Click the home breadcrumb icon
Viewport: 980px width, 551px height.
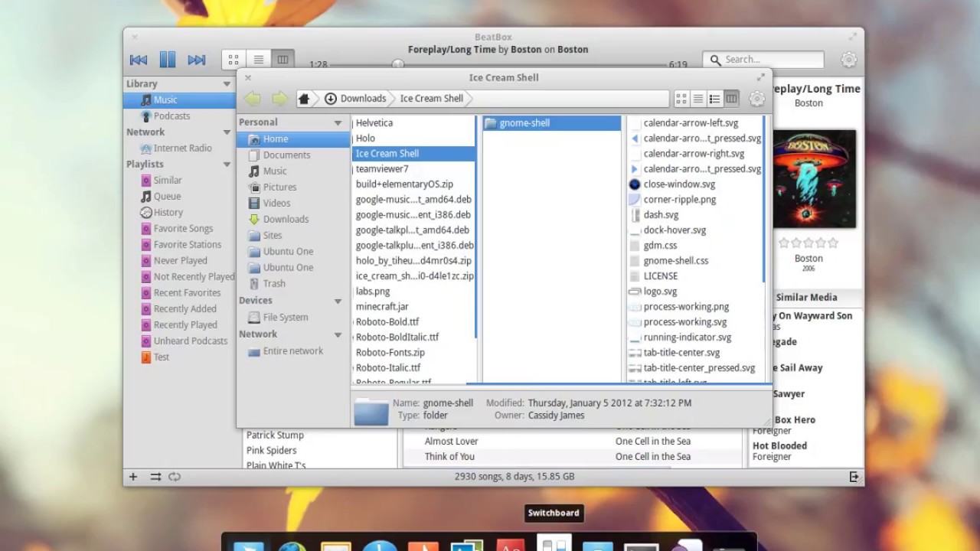tap(304, 98)
